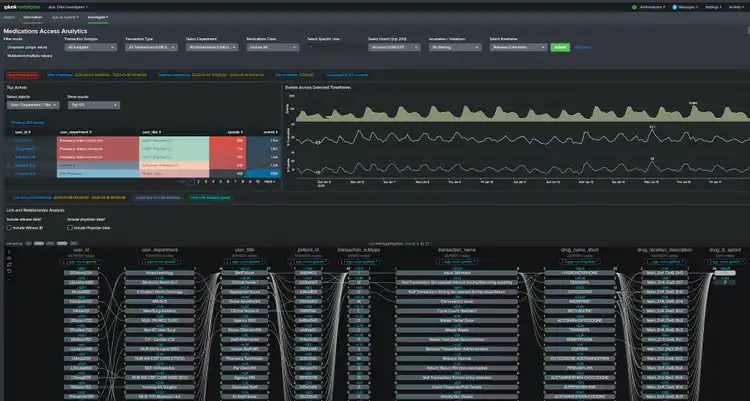Open the Settings menu in top bar
This screenshot has width=750, height=401.
(x=712, y=6)
